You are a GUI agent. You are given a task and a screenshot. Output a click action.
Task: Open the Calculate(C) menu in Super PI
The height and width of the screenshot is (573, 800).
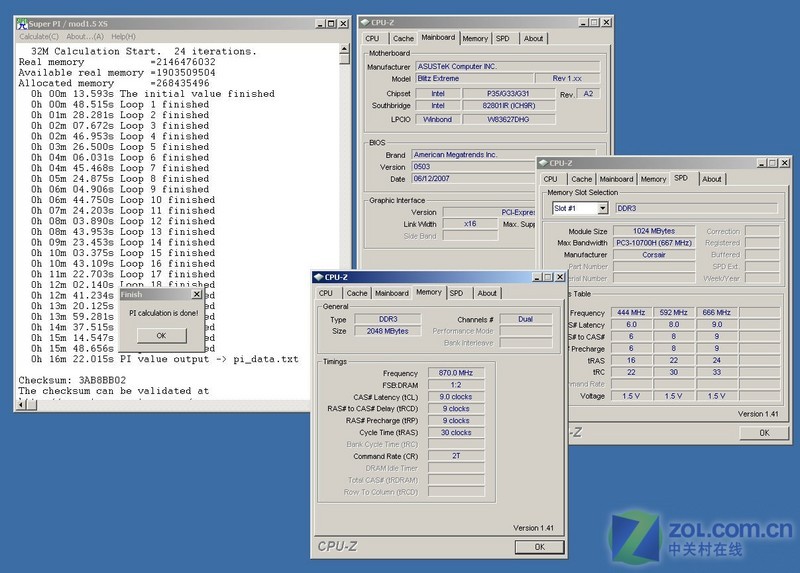(x=39, y=37)
